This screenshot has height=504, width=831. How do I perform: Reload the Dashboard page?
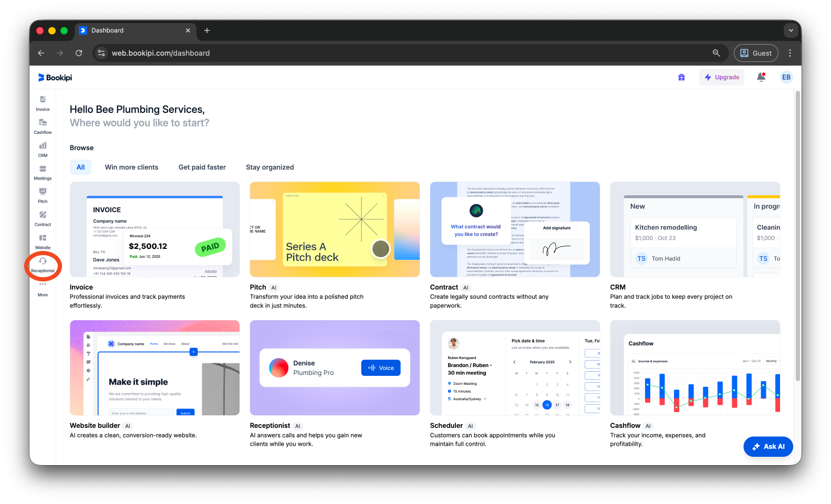pos(79,53)
